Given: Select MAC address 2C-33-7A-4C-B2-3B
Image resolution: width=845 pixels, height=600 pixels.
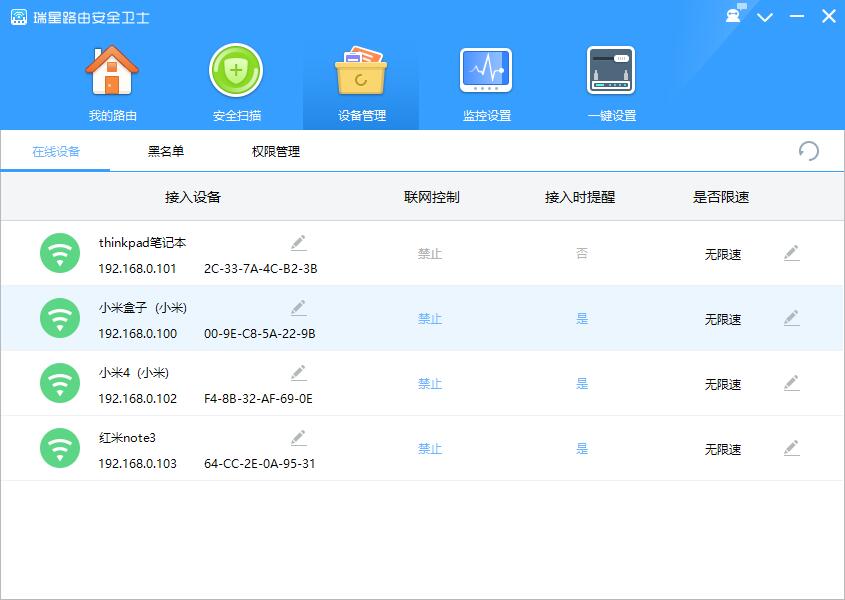Looking at the screenshot, I should click(260, 268).
